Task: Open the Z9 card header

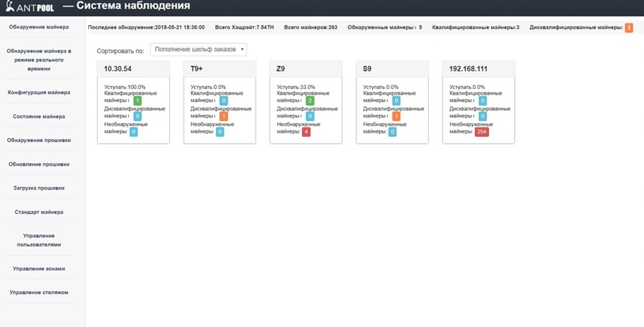Action: 306,69
